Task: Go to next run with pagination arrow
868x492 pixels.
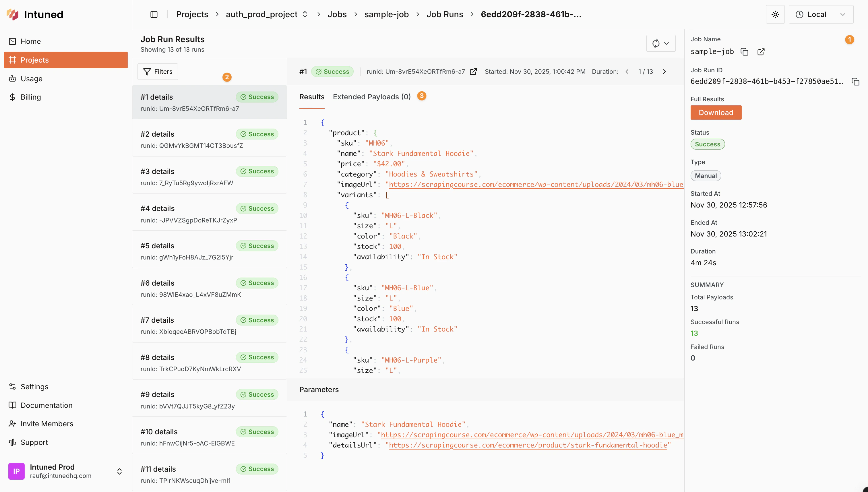Action: pos(664,71)
